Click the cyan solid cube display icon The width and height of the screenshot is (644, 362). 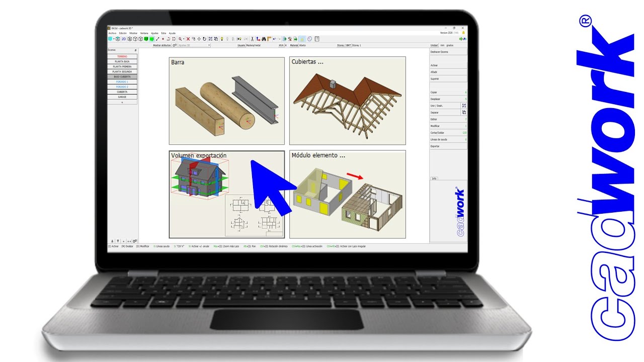(x=110, y=39)
